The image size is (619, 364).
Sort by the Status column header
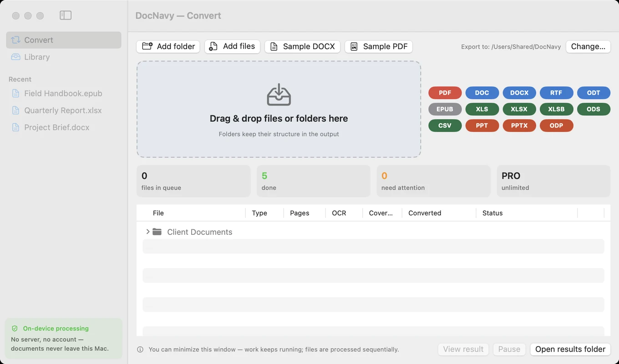[492, 213]
